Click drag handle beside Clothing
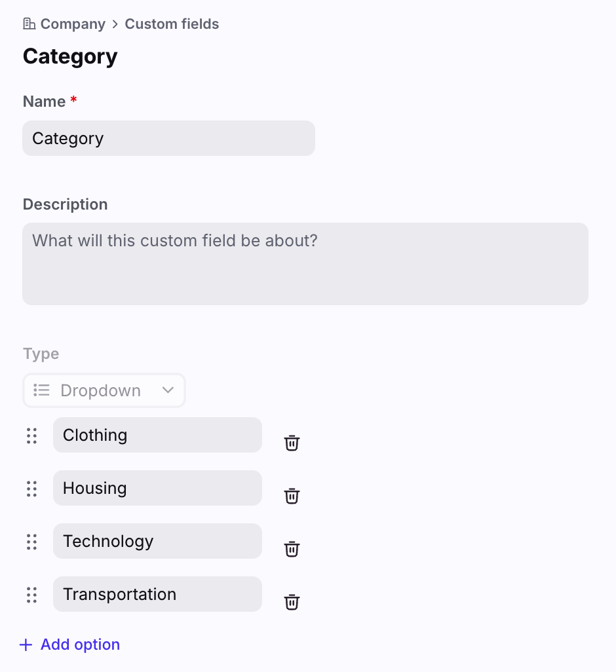Image resolution: width=616 pixels, height=672 pixels. click(31, 436)
